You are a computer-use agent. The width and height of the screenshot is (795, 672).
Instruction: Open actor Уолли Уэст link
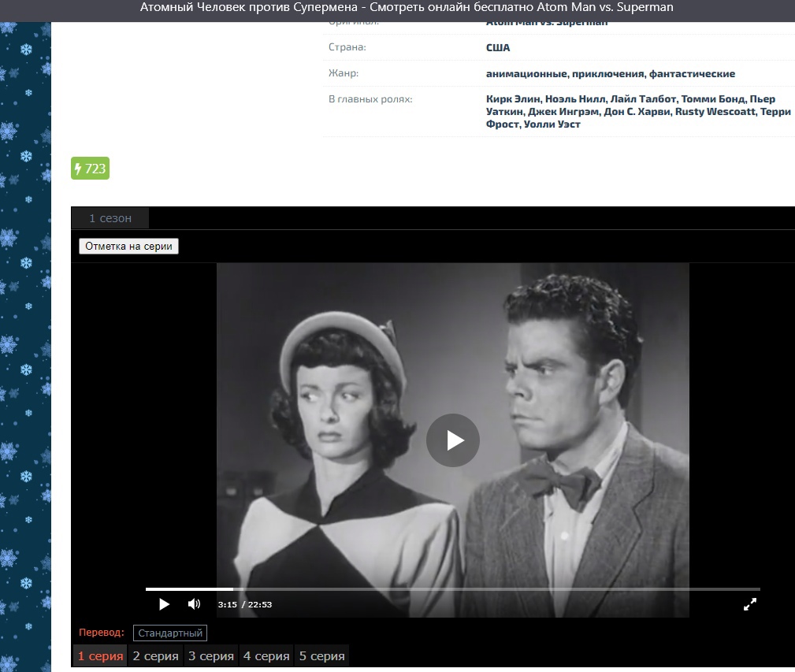[x=552, y=124]
